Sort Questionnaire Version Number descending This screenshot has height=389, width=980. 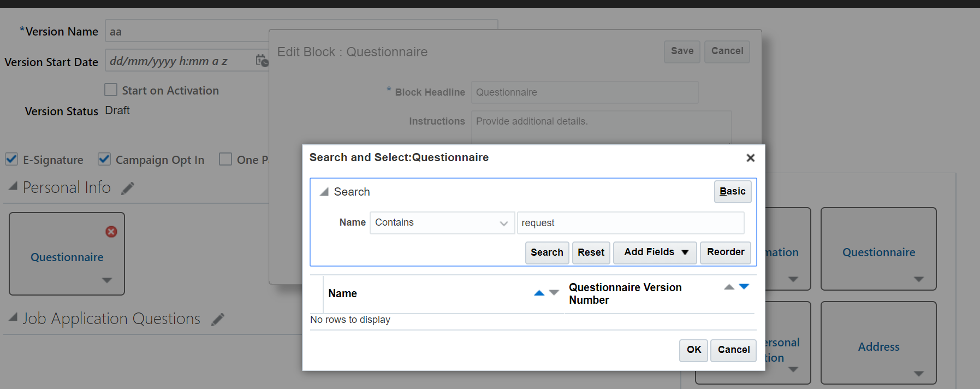point(744,287)
